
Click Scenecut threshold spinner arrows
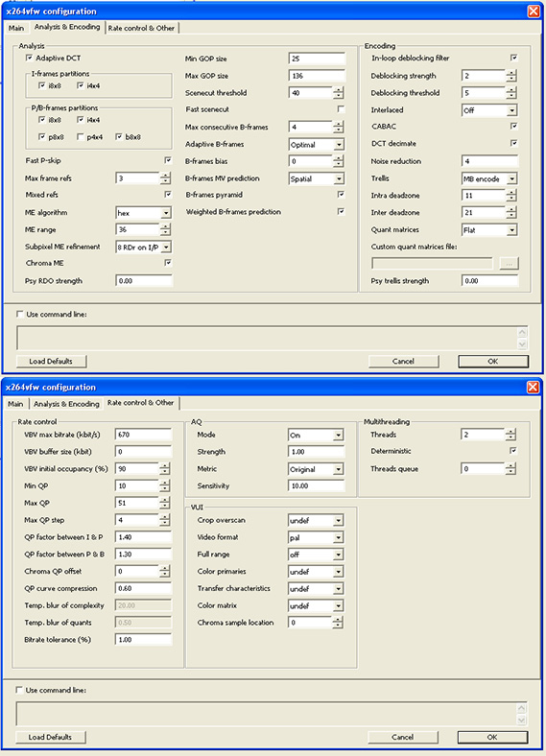pos(338,92)
